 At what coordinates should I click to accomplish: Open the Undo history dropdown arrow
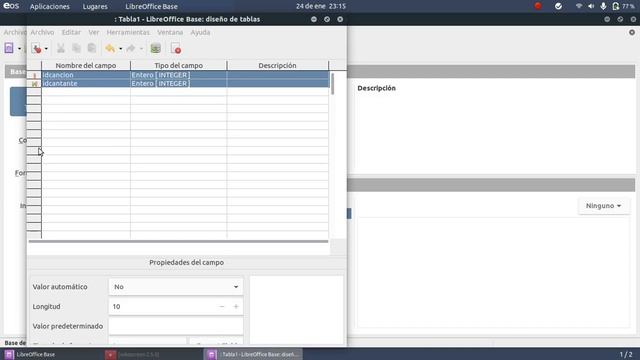(x=120, y=49)
